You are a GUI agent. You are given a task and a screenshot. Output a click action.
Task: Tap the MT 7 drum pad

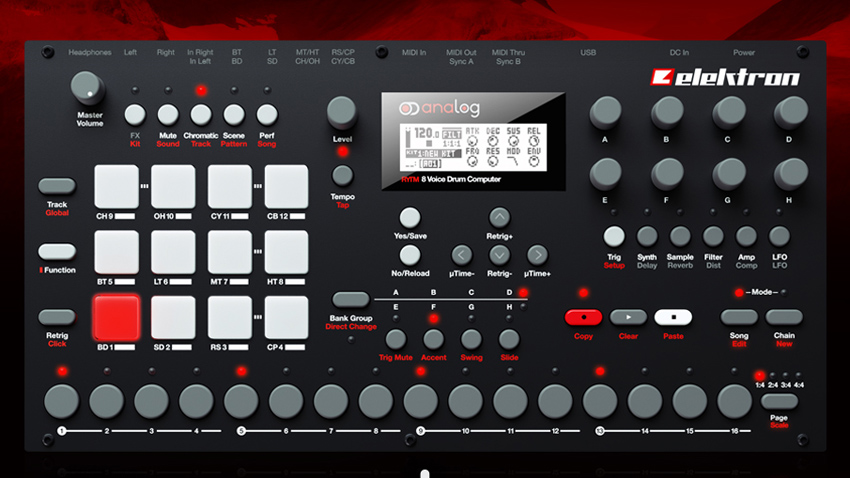coord(230,252)
